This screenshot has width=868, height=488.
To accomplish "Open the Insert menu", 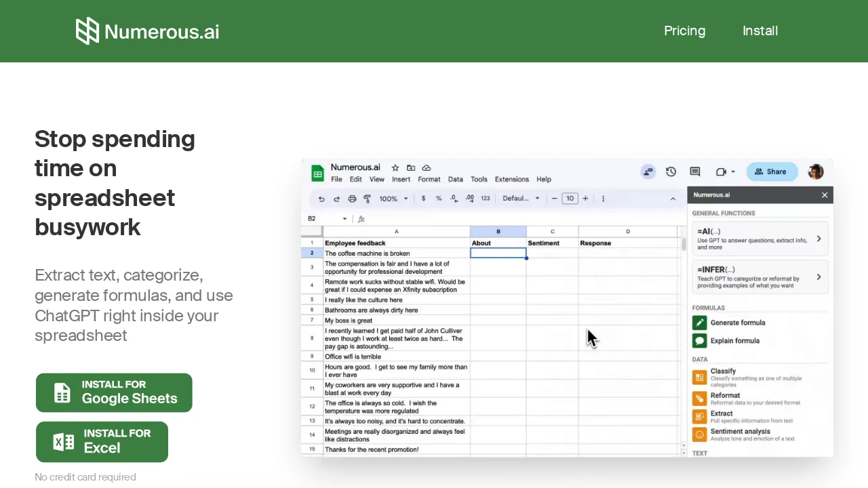I will click(401, 180).
